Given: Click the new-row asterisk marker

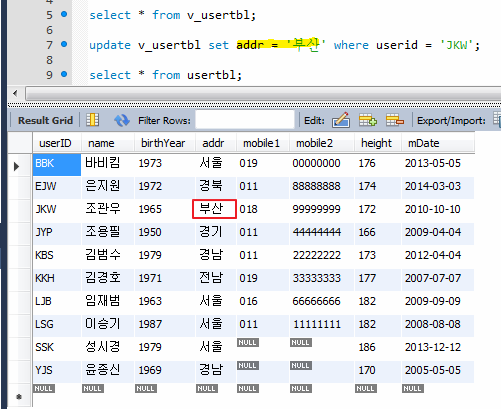Looking at the screenshot, I should click(19, 396).
